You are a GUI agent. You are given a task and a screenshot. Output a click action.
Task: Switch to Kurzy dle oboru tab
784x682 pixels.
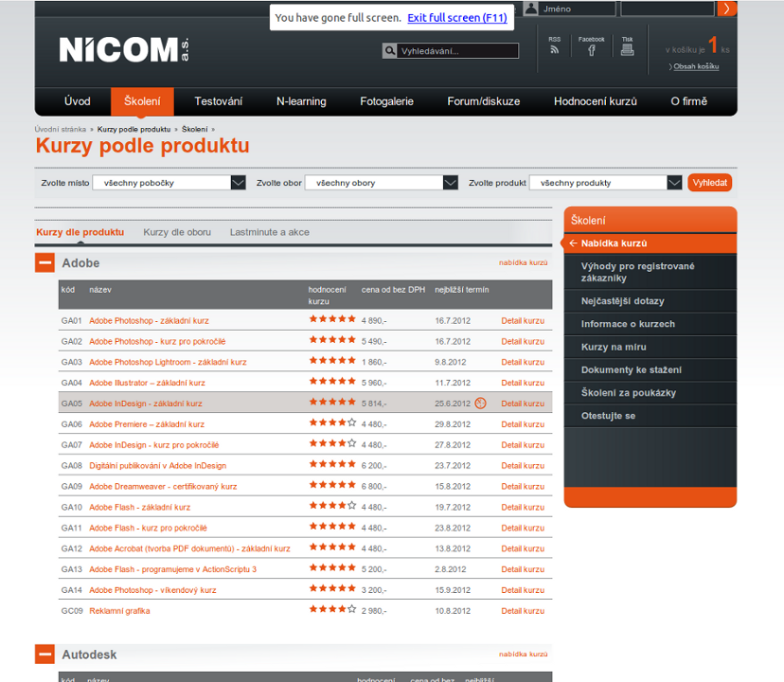[177, 232]
